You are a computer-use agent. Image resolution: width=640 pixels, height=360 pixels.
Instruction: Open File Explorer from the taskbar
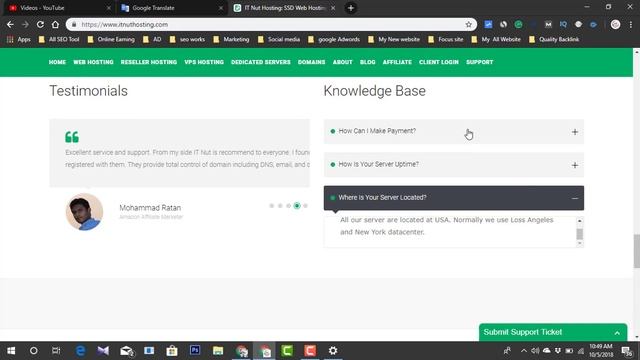coord(218,351)
